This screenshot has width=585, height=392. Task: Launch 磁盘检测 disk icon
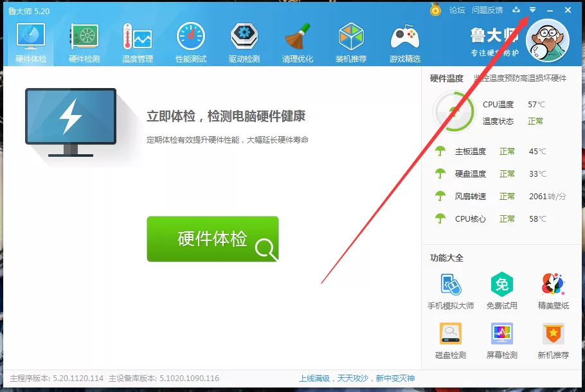tap(450, 334)
